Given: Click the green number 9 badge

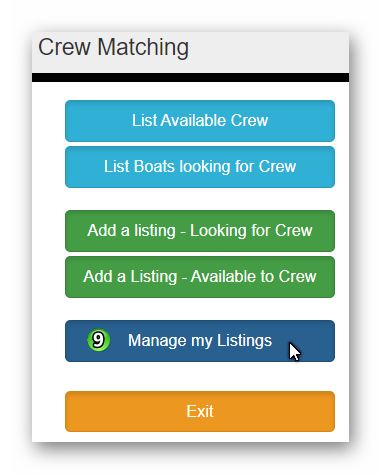Looking at the screenshot, I should pyautogui.click(x=99, y=340).
